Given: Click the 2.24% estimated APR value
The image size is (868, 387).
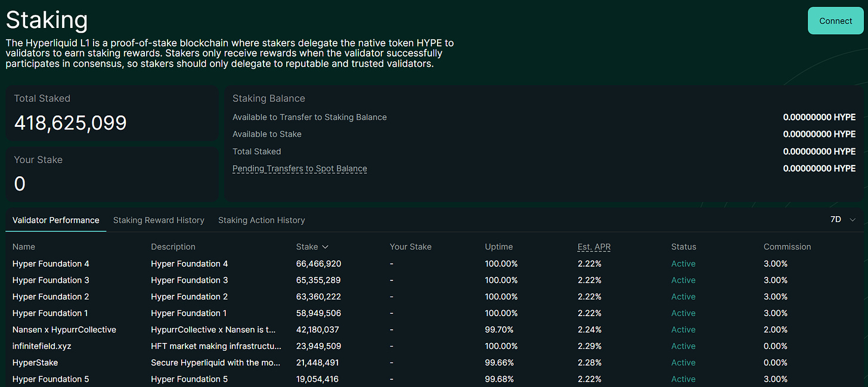Looking at the screenshot, I should click(590, 330).
